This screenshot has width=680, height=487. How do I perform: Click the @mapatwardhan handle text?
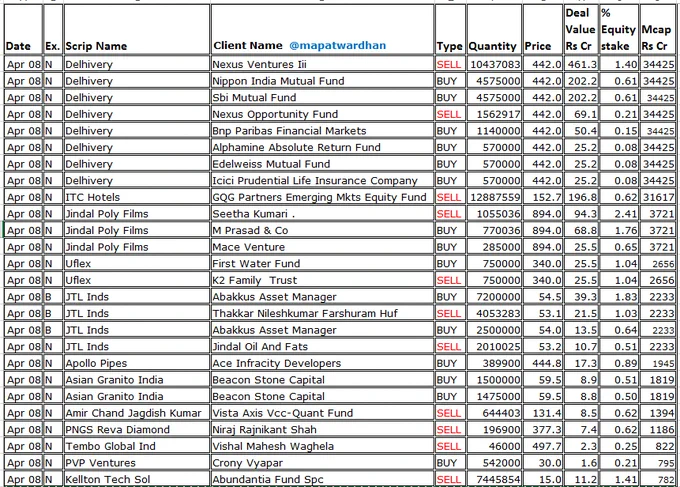point(337,45)
